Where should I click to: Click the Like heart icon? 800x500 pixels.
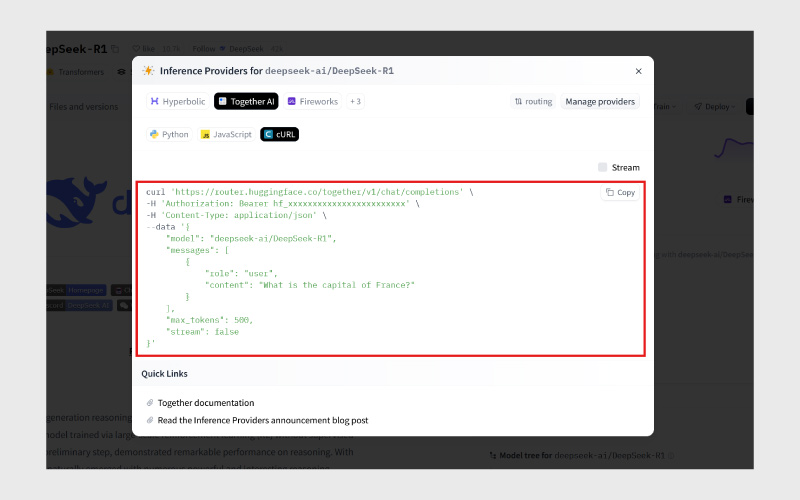click(x=136, y=48)
